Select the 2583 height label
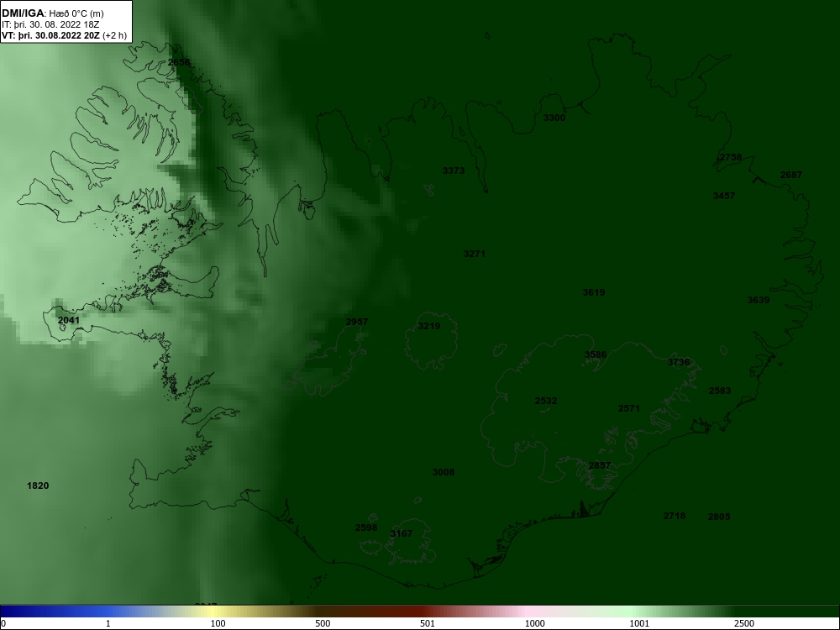Image resolution: width=840 pixels, height=630 pixels. click(720, 391)
